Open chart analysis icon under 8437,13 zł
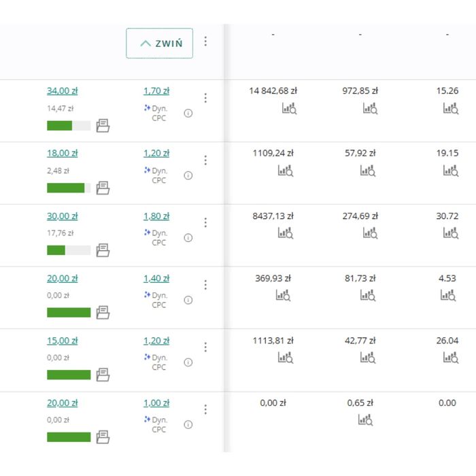Screen dimensions: 476x476 [x=286, y=233]
